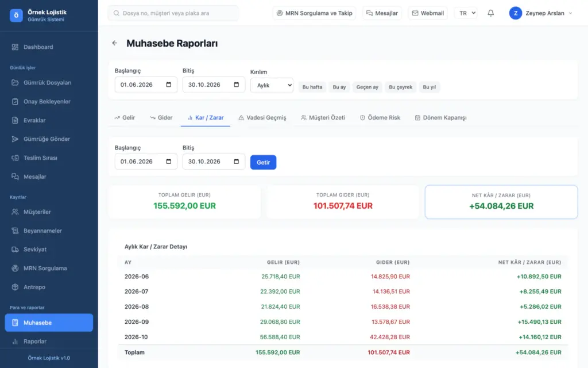The width and height of the screenshot is (588, 368).
Task: Click the Örnek Lojistik logo icon
Action: tap(16, 16)
